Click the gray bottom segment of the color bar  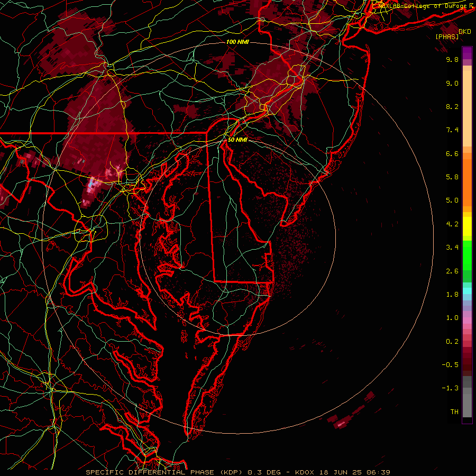pyautogui.click(x=467, y=402)
